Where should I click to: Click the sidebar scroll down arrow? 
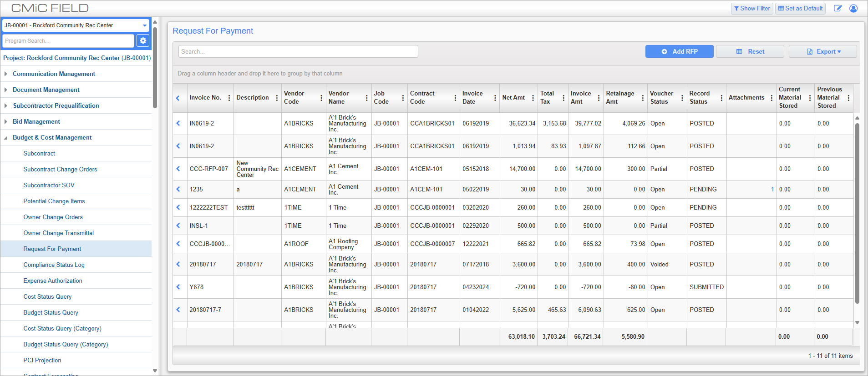pos(155,371)
